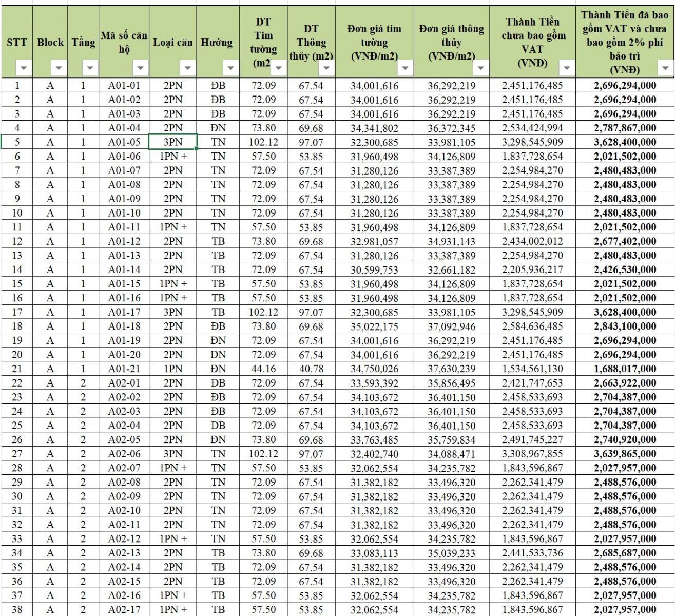Screen dimensions: 675x616
Task: Select the 102.12 area cell for A01-05
Action: pos(263,142)
